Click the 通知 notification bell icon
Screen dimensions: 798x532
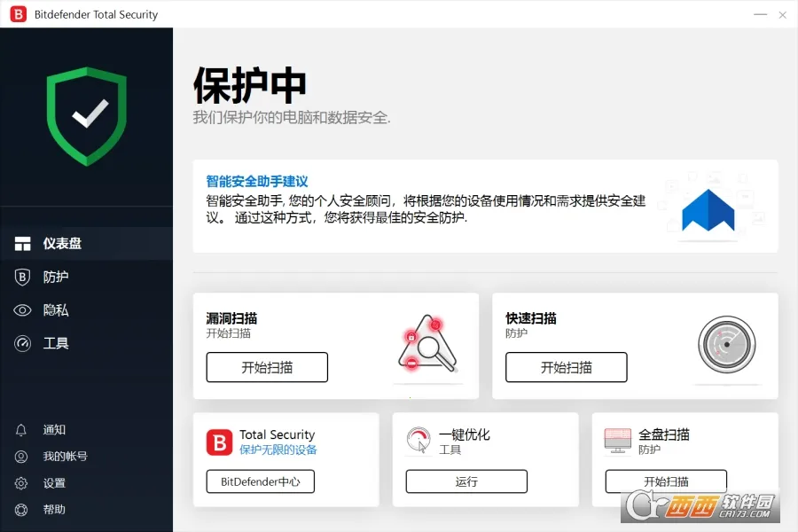[21, 429]
